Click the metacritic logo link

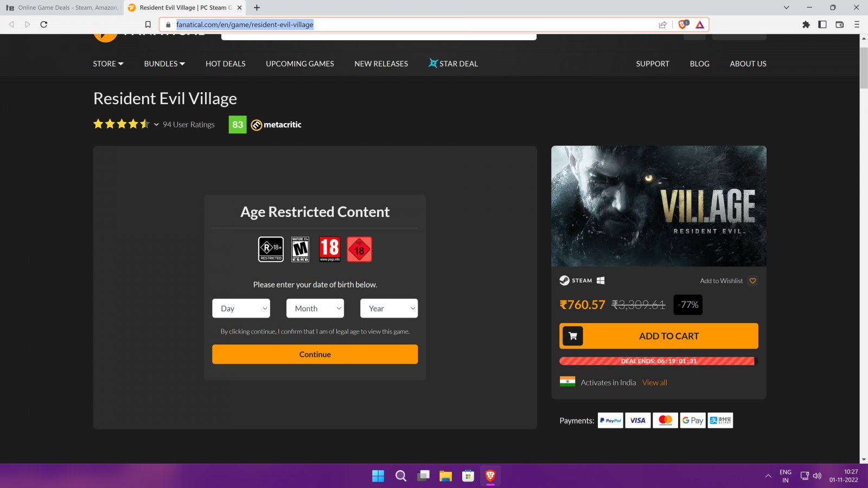[276, 125]
